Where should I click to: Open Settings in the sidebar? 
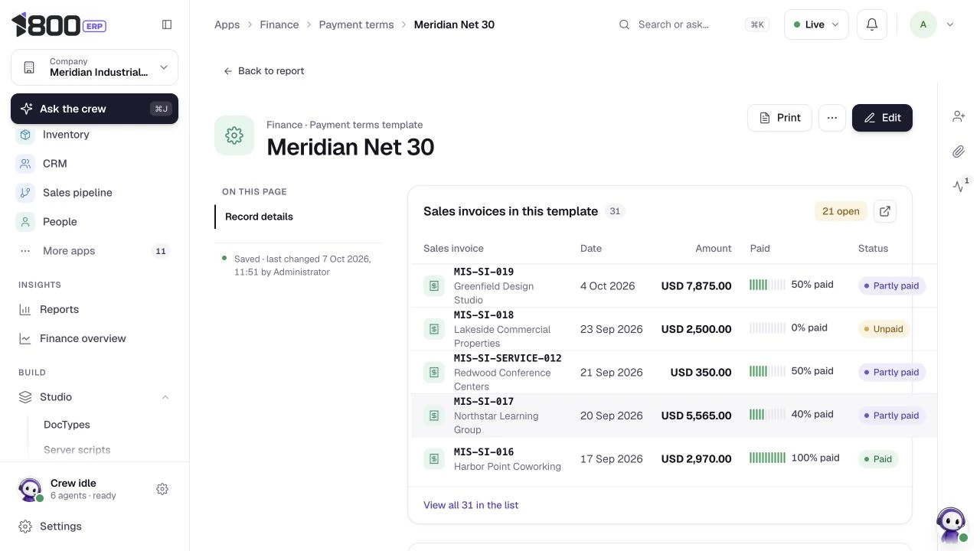point(94,527)
